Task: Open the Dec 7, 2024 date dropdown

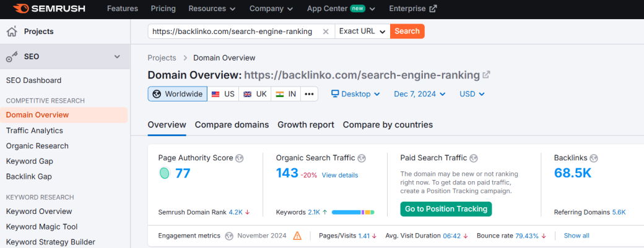Action: pos(420,94)
